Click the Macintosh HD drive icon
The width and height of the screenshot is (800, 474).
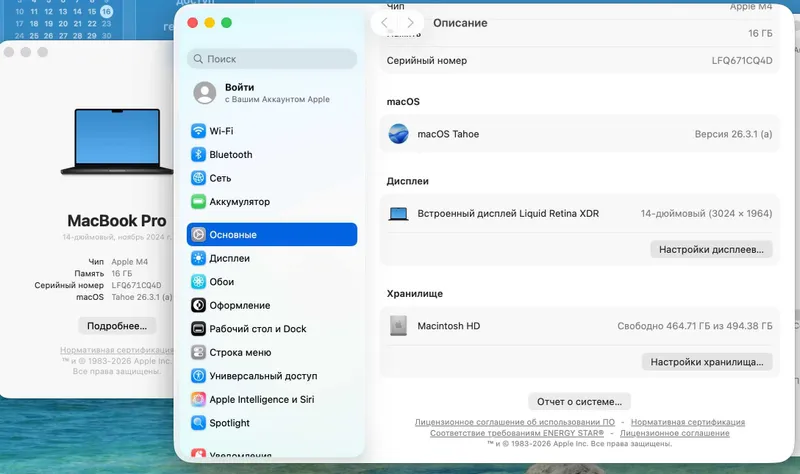398,326
